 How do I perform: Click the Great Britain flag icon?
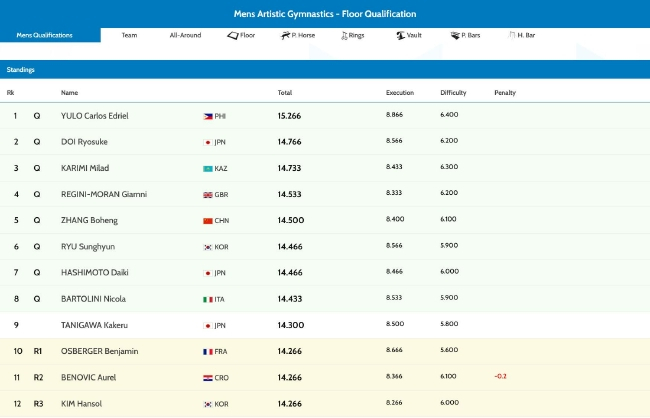coord(208,194)
